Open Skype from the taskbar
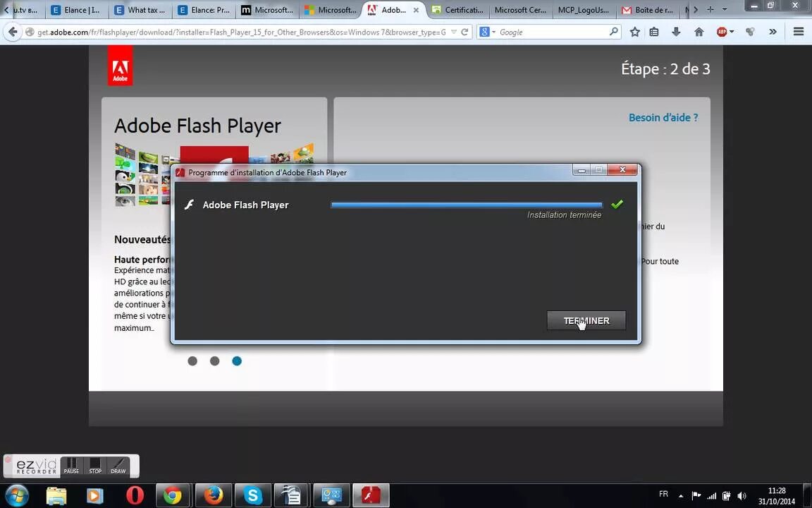 pyautogui.click(x=253, y=495)
